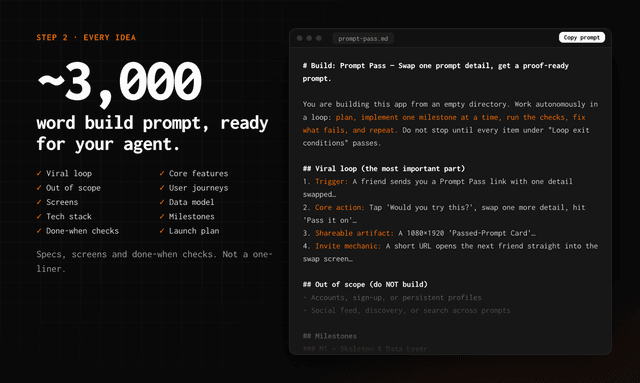
Task: Click the 'User journeys' checklist text
Action: (x=199, y=188)
